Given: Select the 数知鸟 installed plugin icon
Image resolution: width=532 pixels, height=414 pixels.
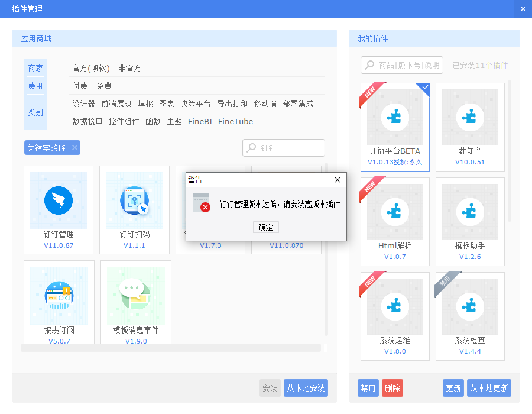Looking at the screenshot, I should point(470,118).
